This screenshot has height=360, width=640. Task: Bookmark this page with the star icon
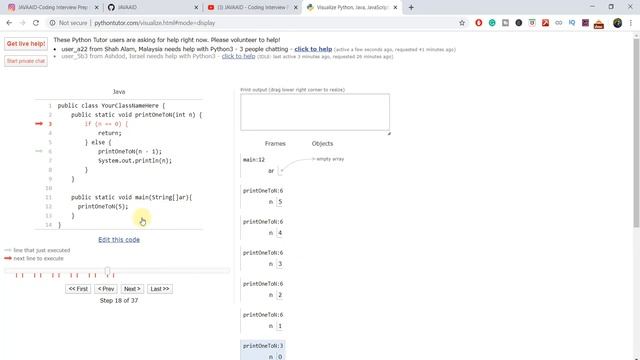pyautogui.click(x=462, y=23)
